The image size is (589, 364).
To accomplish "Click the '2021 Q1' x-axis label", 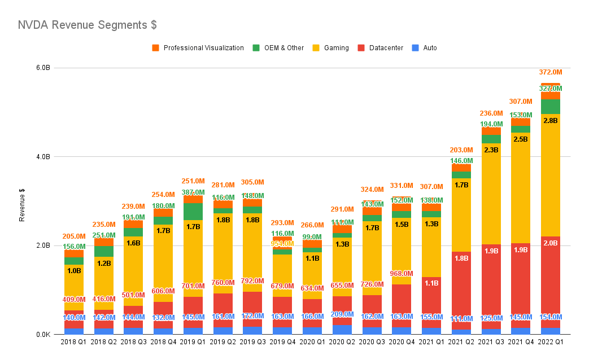I will tap(431, 342).
